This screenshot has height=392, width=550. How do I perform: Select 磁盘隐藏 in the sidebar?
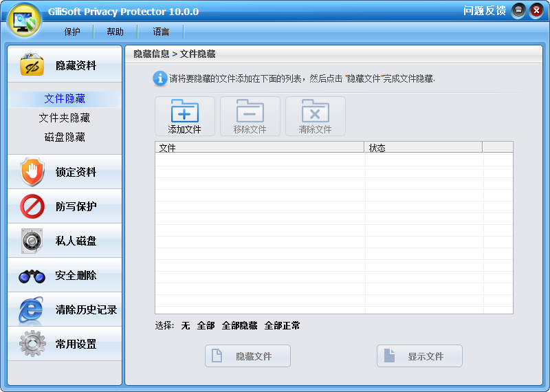tap(65, 138)
